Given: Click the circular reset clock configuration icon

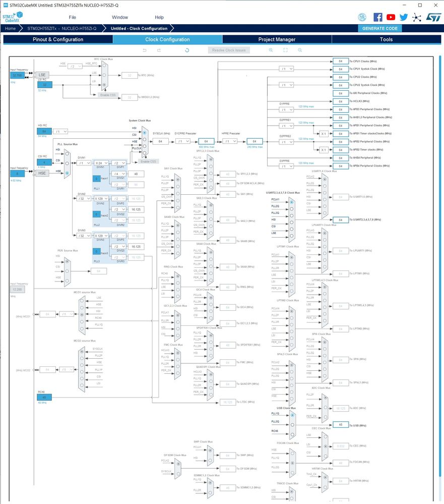Looking at the screenshot, I should 187,50.
